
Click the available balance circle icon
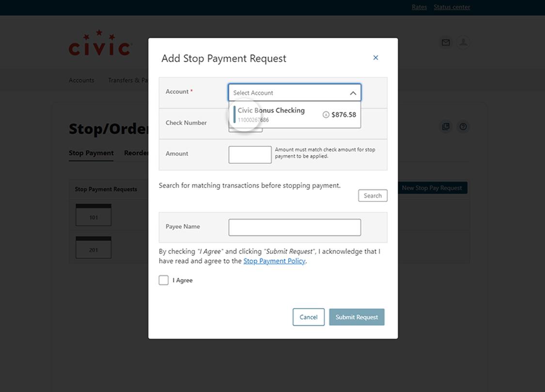326,115
